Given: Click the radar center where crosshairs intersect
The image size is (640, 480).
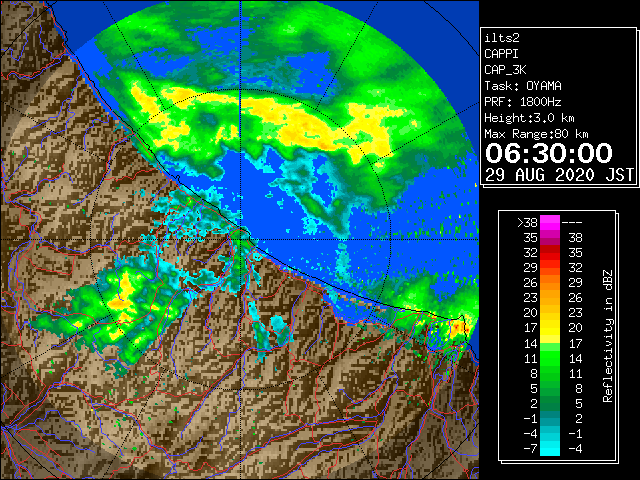Looking at the screenshot, I should click(x=241, y=239).
